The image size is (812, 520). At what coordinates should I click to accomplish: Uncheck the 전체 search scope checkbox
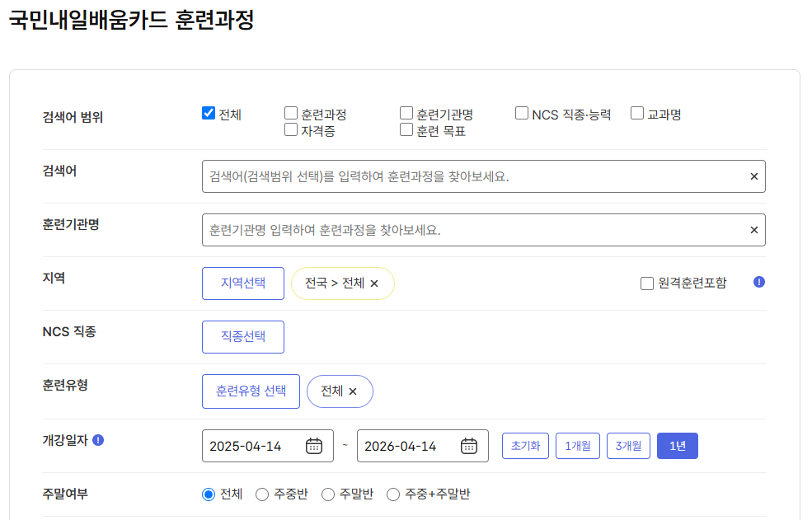[209, 113]
